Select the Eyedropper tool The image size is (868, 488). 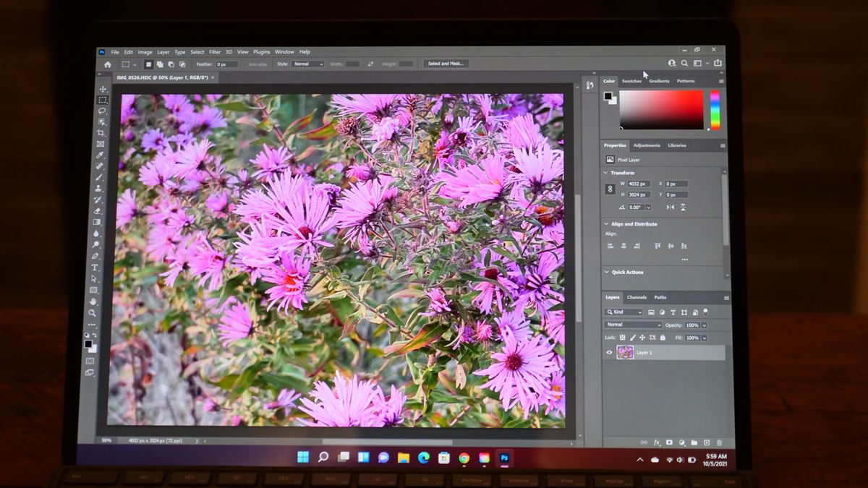click(100, 155)
